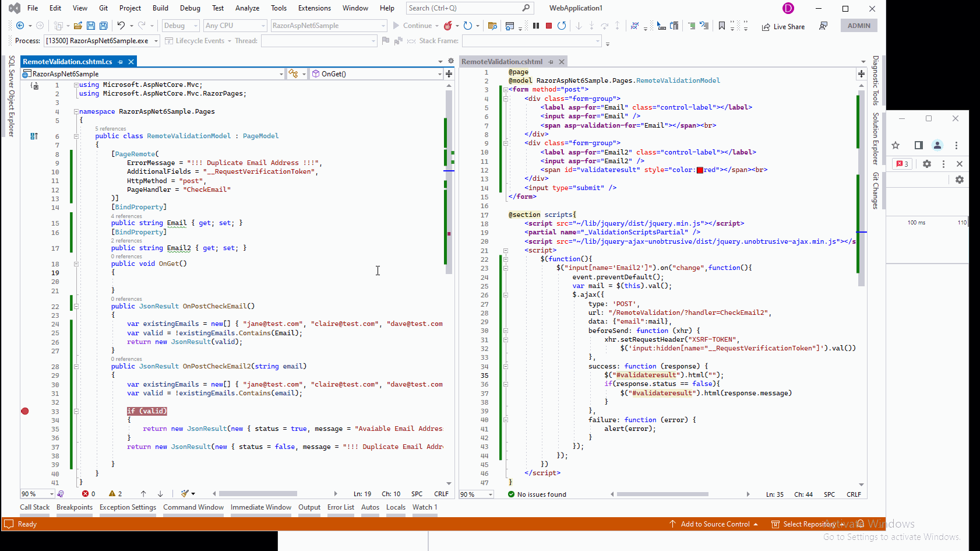Open the Any CPU platform dropdown
This screenshot has height=551, width=980.
tap(235, 26)
